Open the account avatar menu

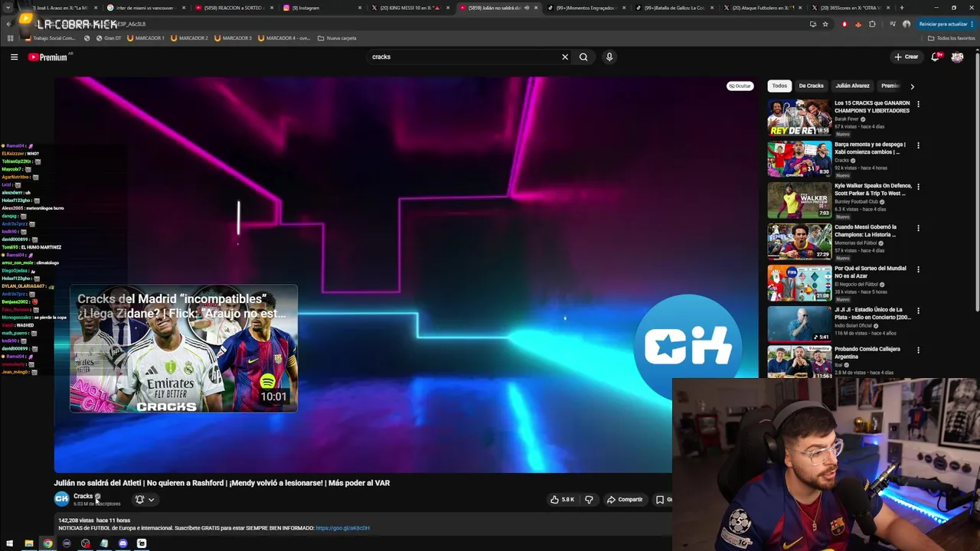pos(957,57)
